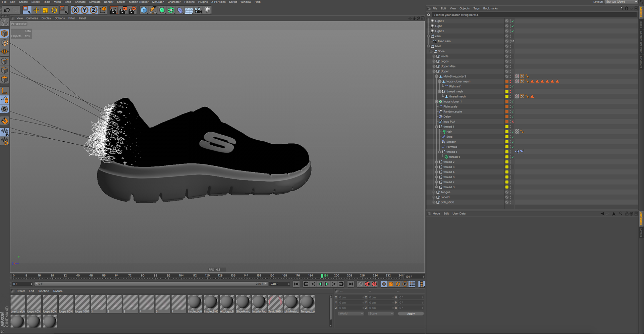
Task: Go to start of timeline
Action: (296, 284)
